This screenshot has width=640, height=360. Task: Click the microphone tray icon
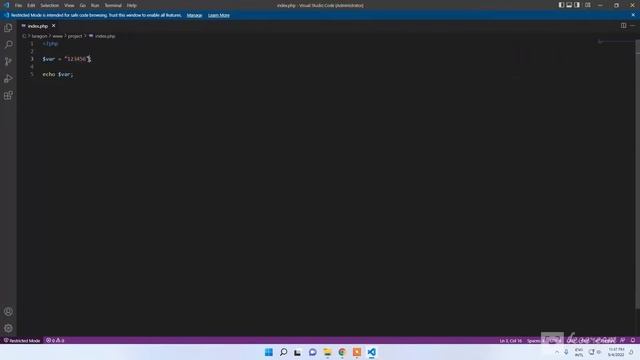coord(567,352)
